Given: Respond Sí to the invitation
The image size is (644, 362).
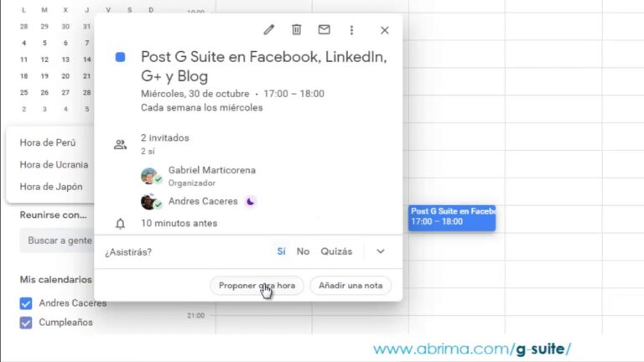Looking at the screenshot, I should (x=282, y=251).
